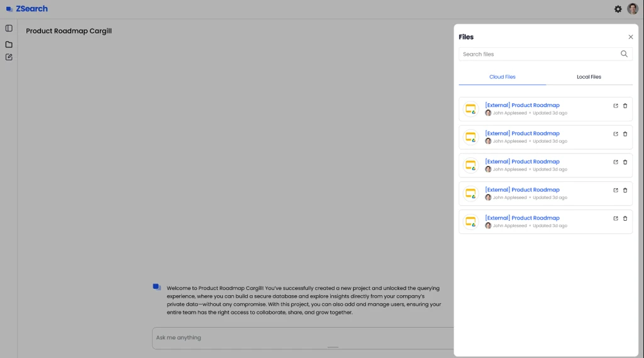The width and height of the screenshot is (644, 358).
Task: Click the search magnifier icon in Files
Action: click(624, 54)
